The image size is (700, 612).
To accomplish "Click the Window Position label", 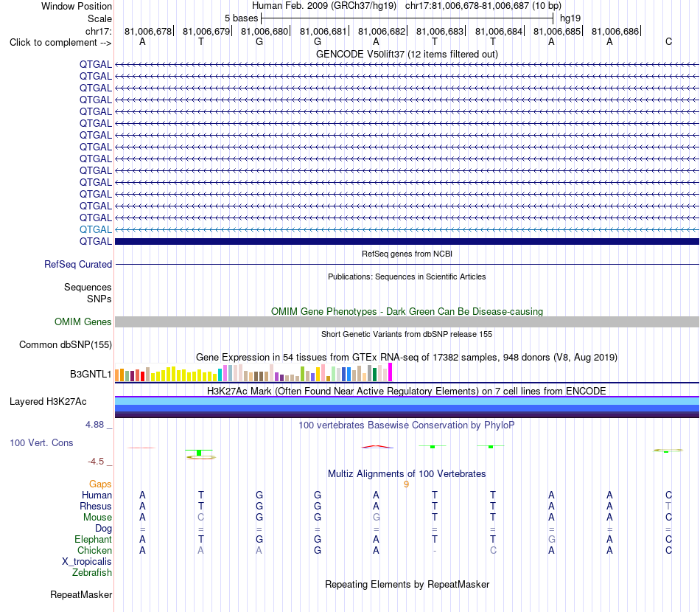I will [x=77, y=6].
